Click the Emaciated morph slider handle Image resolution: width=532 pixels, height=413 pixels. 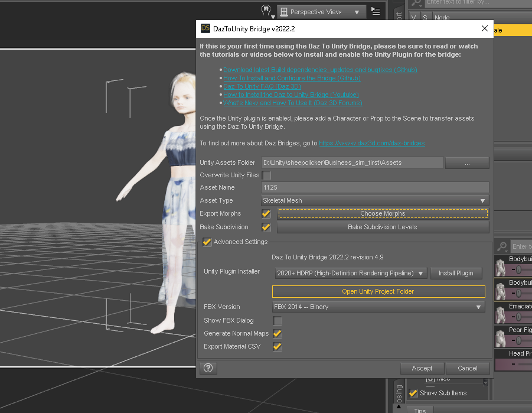pyautogui.click(x=518, y=317)
